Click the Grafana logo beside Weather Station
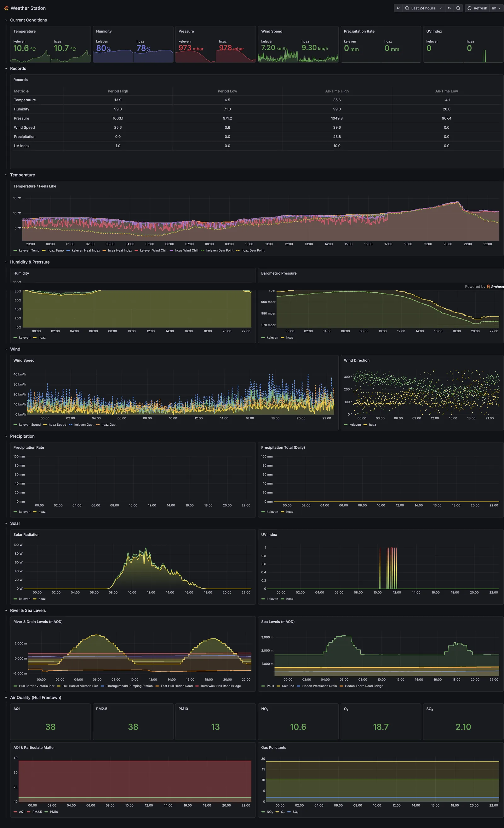Viewport: 504px width, 828px height. coord(6,8)
